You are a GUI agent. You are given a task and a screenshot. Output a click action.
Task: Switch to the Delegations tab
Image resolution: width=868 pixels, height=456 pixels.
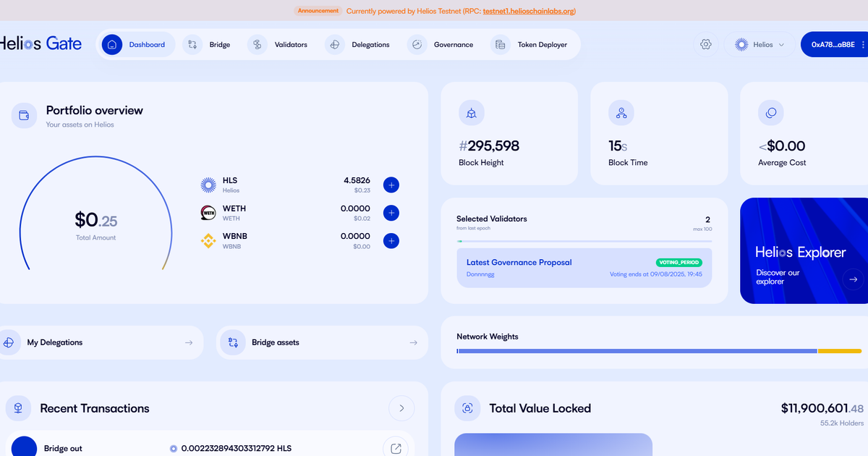(359, 45)
